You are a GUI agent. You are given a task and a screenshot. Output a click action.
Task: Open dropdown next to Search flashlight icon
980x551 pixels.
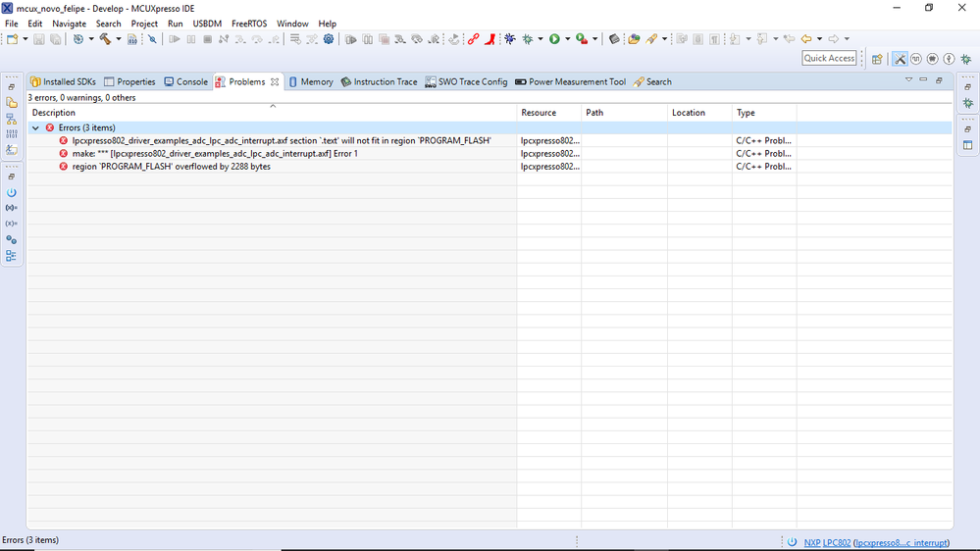pyautogui.click(x=664, y=39)
